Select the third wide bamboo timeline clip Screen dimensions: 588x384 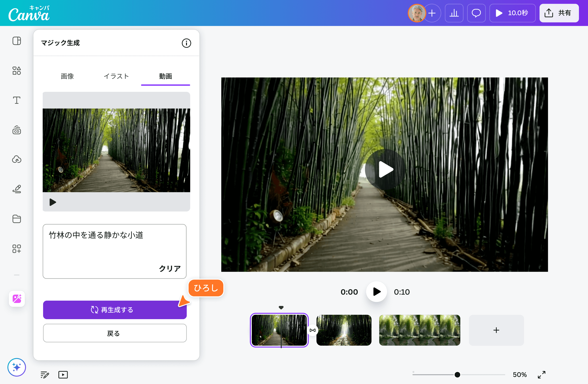pyautogui.click(x=420, y=330)
